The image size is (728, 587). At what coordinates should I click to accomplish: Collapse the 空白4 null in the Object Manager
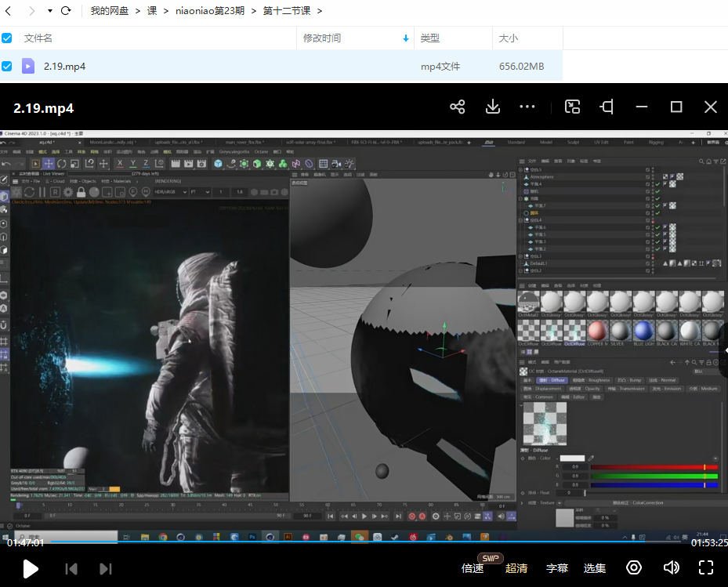(520, 220)
